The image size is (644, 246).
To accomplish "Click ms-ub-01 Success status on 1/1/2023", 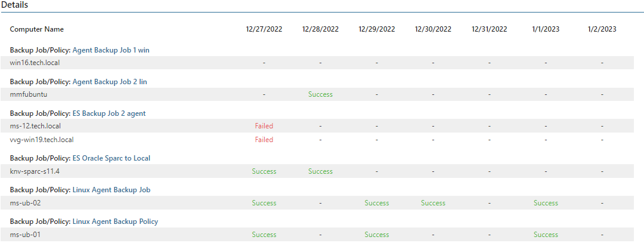I will (546, 235).
